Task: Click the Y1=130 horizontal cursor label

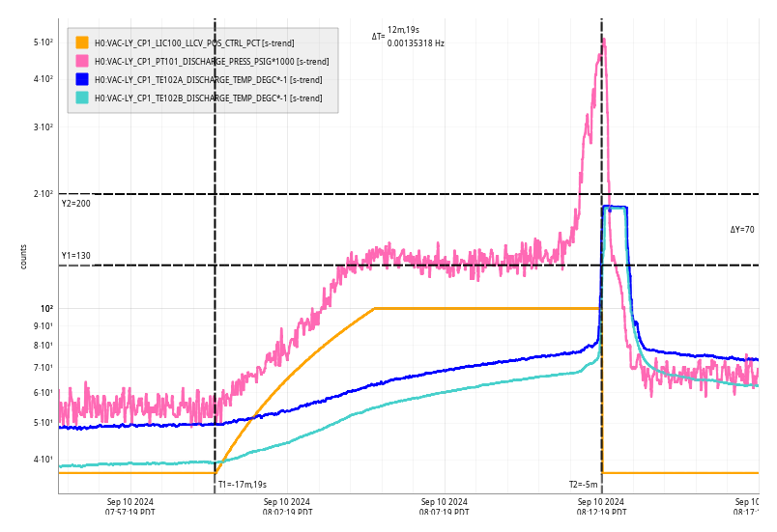Action: click(75, 255)
